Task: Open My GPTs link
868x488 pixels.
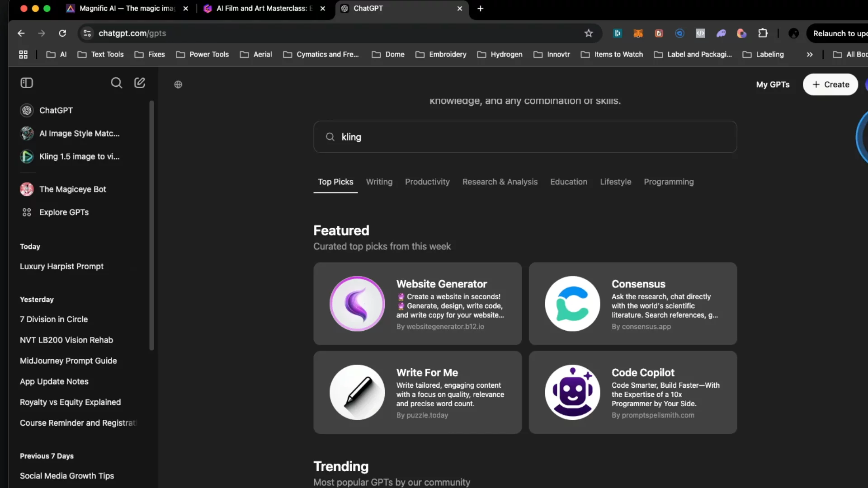Action: pos(773,84)
